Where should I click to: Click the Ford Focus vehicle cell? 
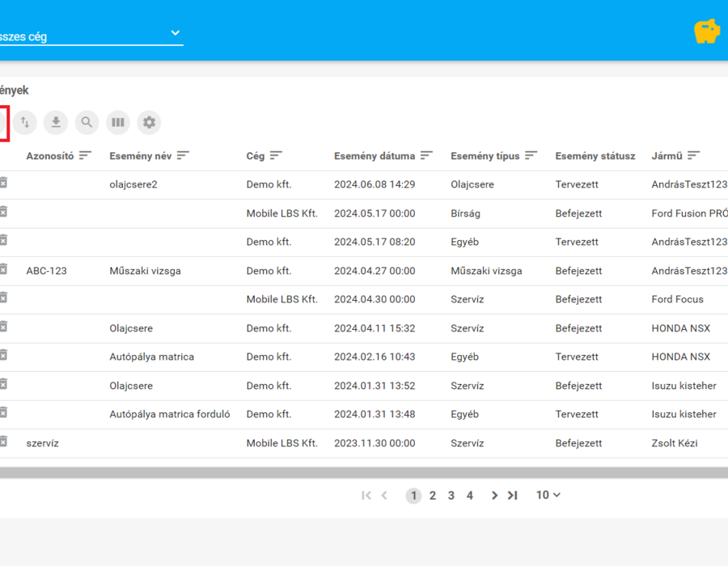point(677,299)
